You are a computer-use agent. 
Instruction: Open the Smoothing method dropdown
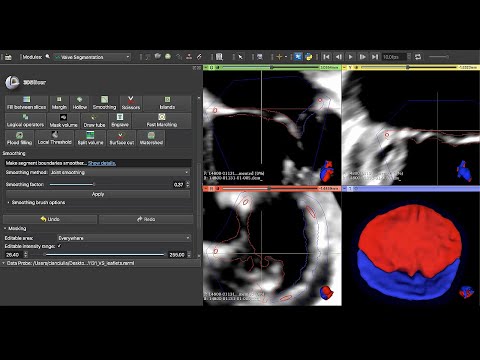click(120, 172)
